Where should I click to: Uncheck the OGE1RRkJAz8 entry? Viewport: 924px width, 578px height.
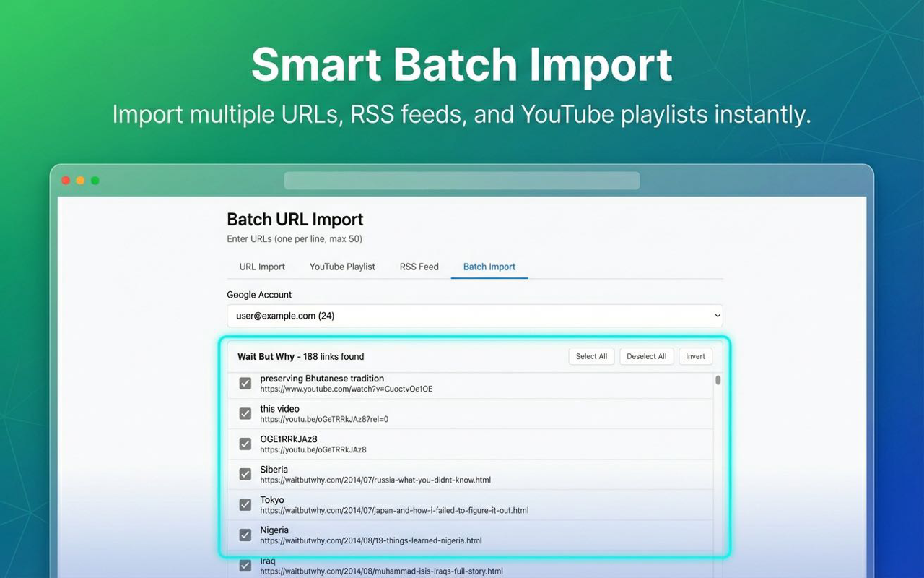[x=245, y=444]
